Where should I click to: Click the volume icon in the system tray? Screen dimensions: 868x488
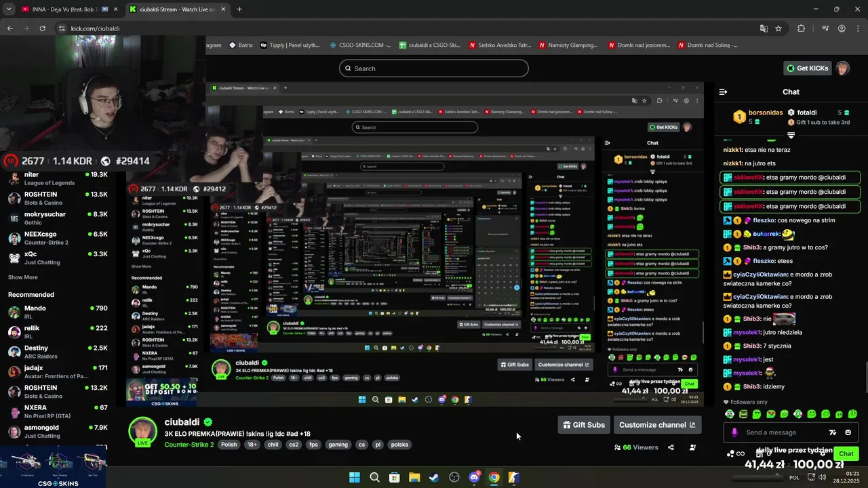click(821, 477)
